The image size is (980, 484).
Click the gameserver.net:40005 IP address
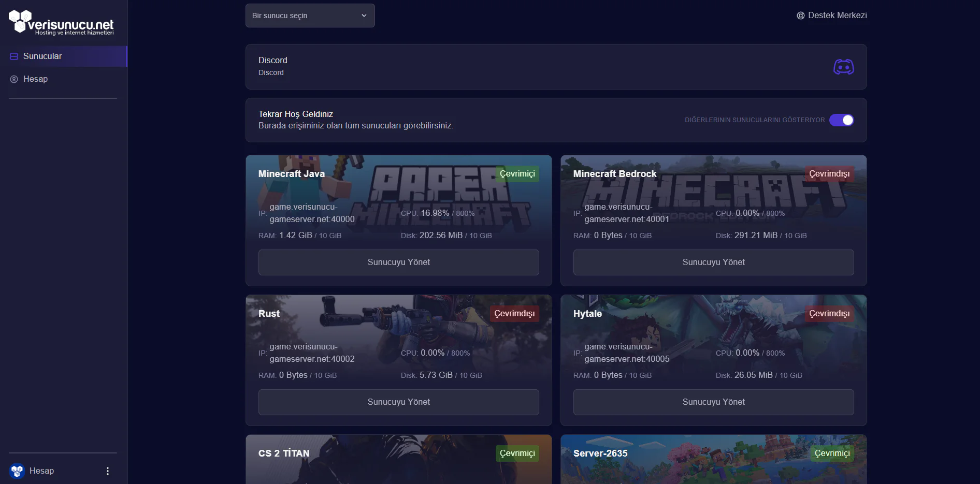pyautogui.click(x=627, y=353)
